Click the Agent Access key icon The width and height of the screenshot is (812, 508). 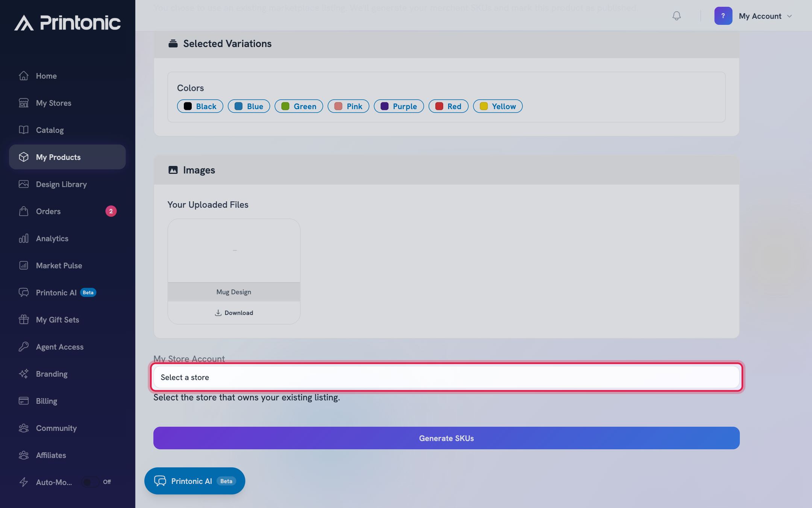[x=24, y=347]
